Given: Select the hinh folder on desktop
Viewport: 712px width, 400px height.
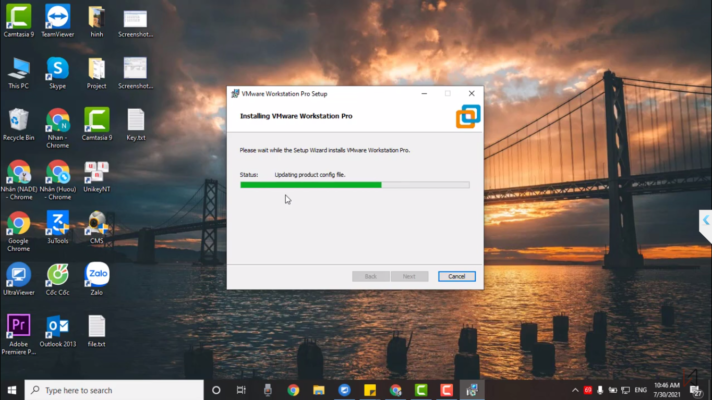Looking at the screenshot, I should pos(97,20).
